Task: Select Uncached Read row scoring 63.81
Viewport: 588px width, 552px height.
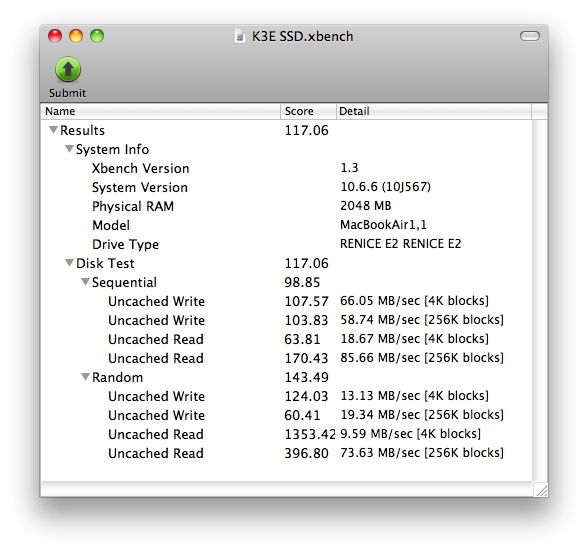Action: [x=286, y=339]
